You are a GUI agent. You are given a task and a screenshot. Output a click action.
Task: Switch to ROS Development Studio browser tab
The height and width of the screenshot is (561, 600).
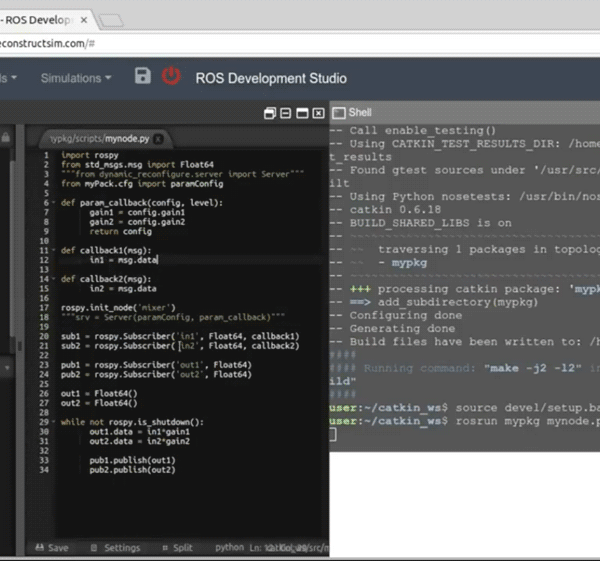coord(40,19)
